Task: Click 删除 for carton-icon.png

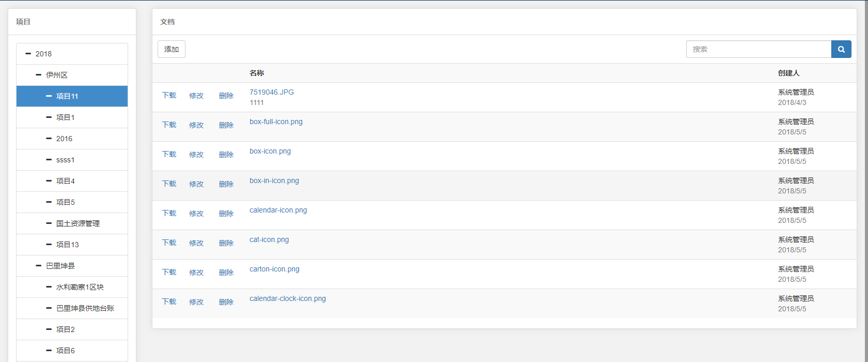Action: [226, 273]
